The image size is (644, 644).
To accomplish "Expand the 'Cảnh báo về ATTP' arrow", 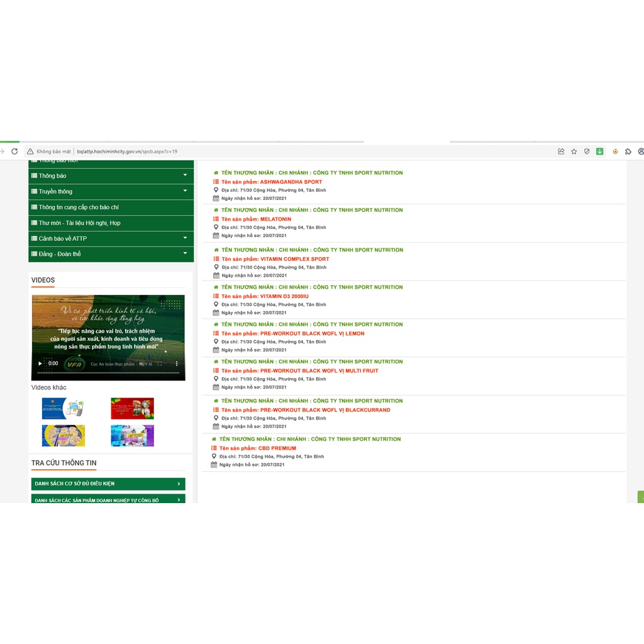I will (x=185, y=238).
